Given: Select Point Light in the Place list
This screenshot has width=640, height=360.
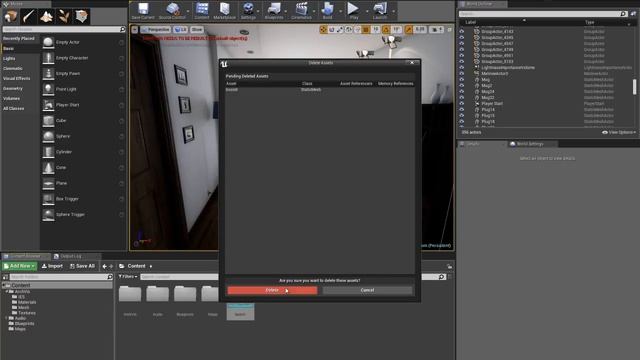Looking at the screenshot, I should [83, 89].
